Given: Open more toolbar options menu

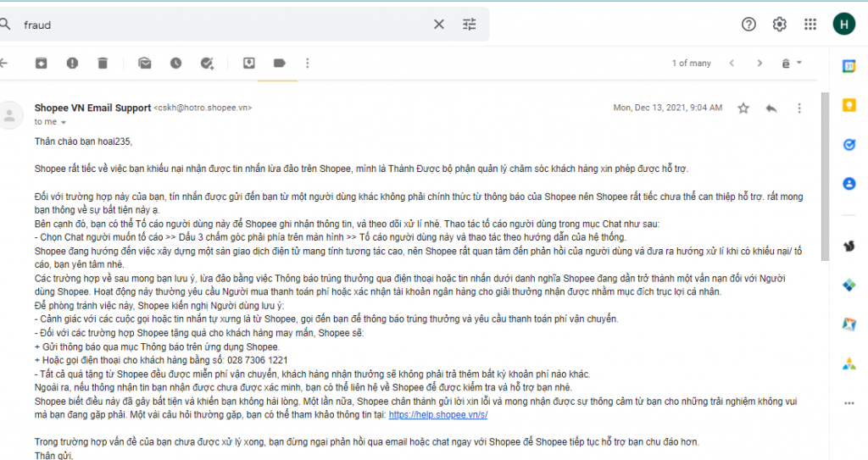Looking at the screenshot, I should coord(307,63).
